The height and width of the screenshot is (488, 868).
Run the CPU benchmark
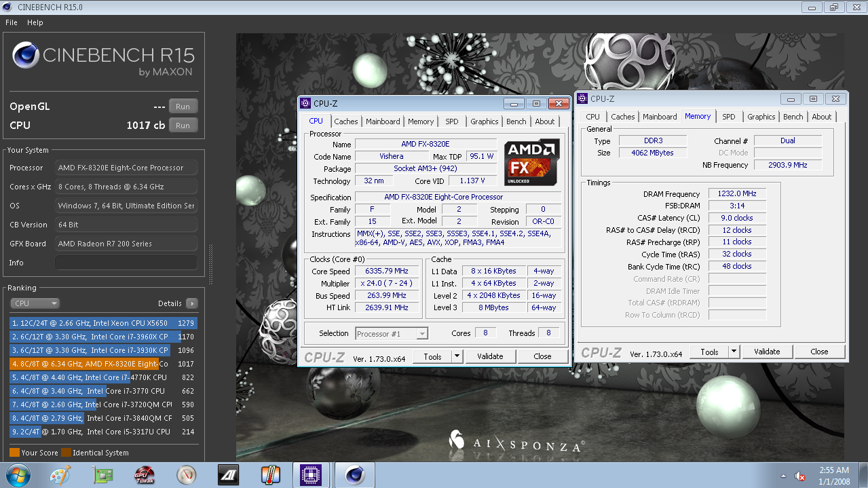[x=183, y=126]
